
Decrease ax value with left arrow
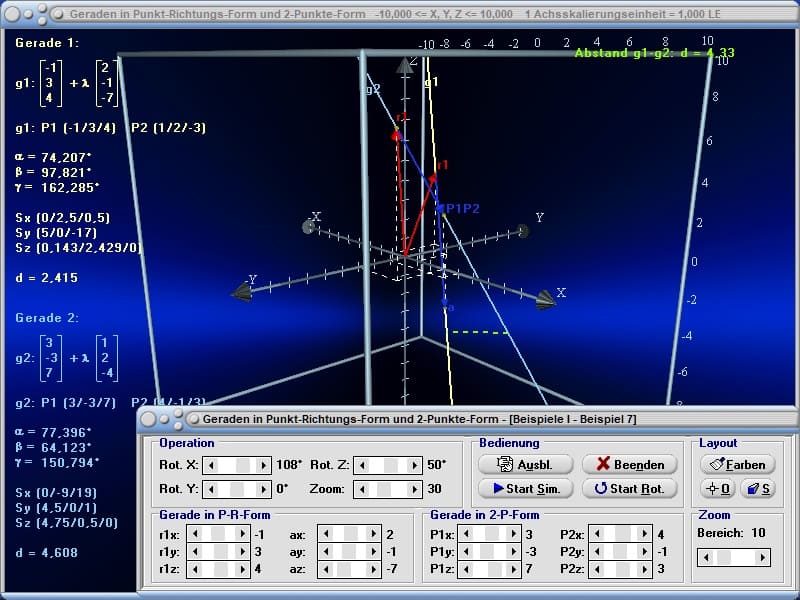(326, 534)
